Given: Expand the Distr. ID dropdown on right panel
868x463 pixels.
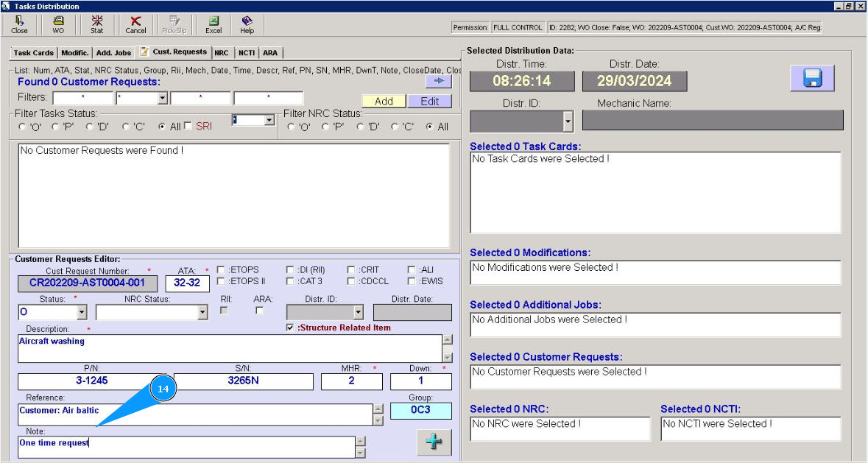Looking at the screenshot, I should (x=568, y=121).
